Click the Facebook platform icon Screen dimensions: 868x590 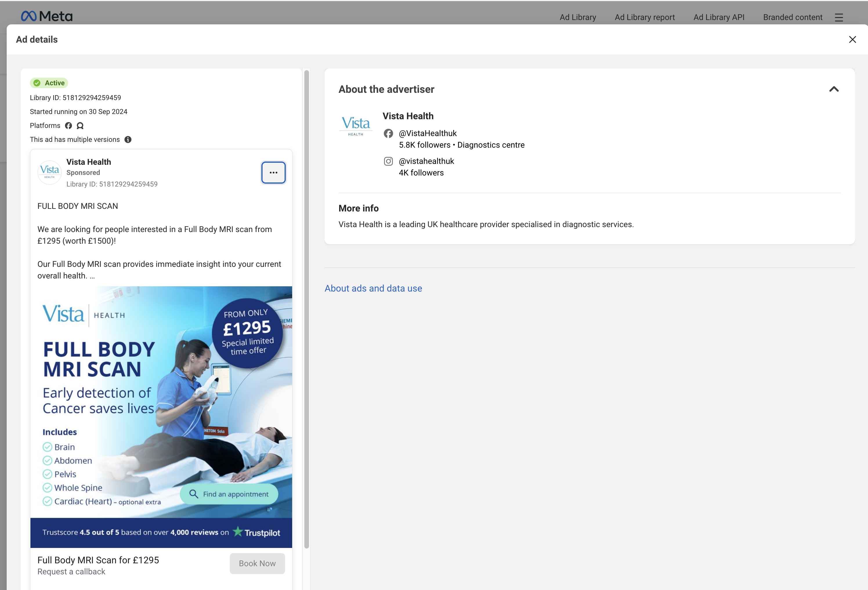pos(68,126)
